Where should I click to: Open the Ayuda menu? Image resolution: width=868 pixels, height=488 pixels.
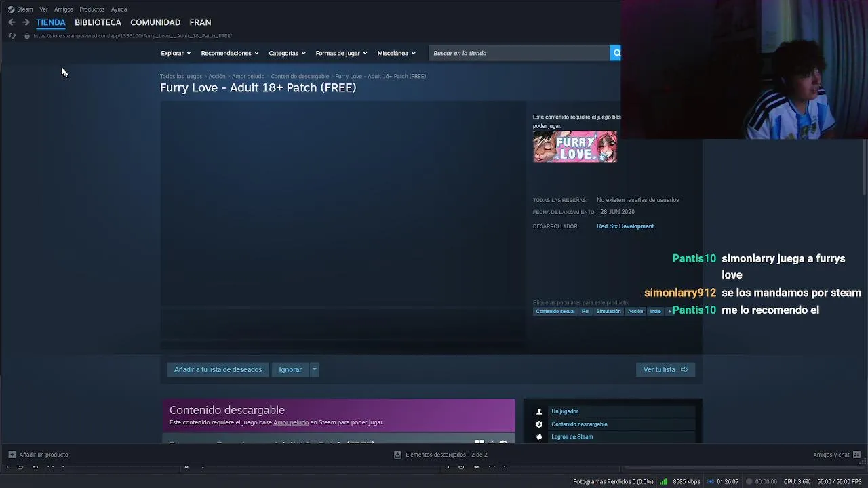[119, 9]
